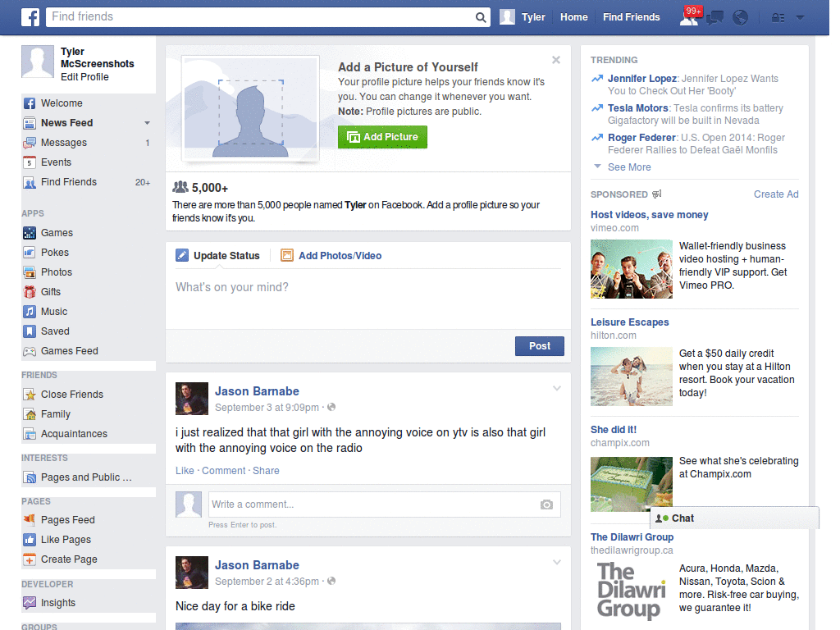Attach a photo with comment camera icon

pos(546,504)
